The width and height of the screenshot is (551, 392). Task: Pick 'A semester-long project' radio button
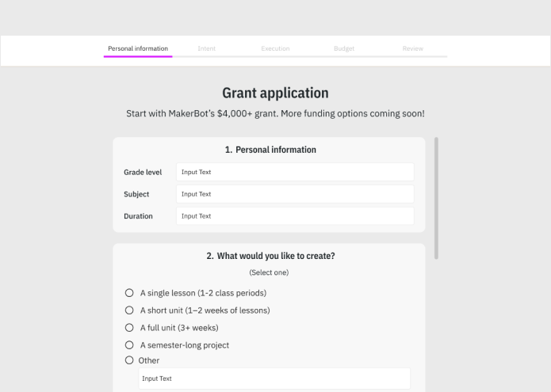[129, 345]
